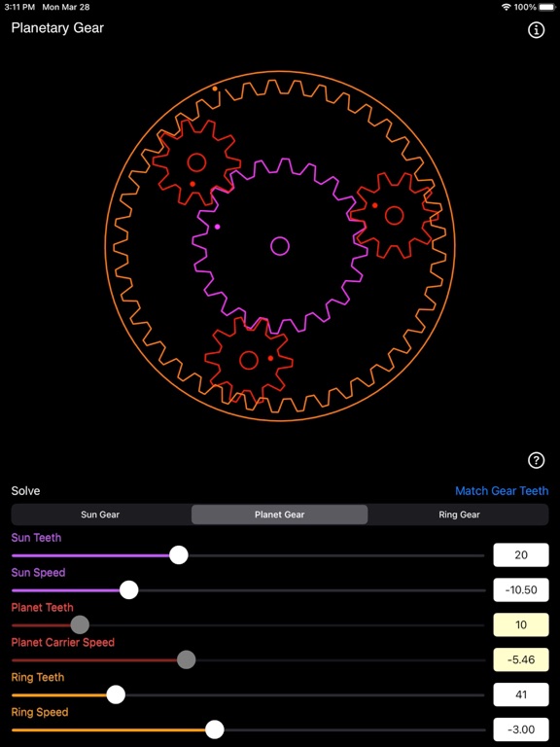
Task: Tap the right red planet gear hub
Action: tap(394, 215)
